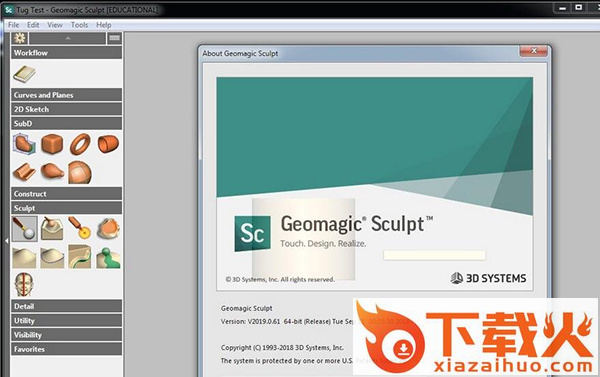This screenshot has width=600, height=377.
Task: Select the Carve with ball sculpt tool
Action: tap(24, 228)
